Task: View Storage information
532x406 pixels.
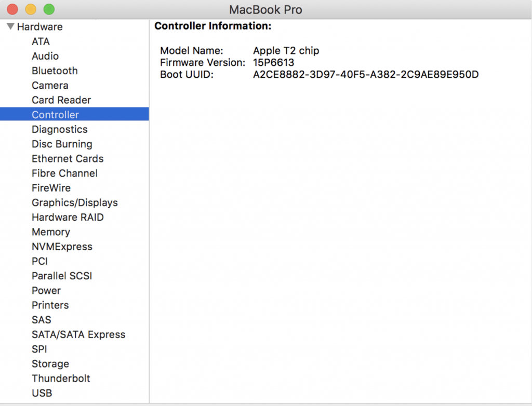Action: [50, 363]
